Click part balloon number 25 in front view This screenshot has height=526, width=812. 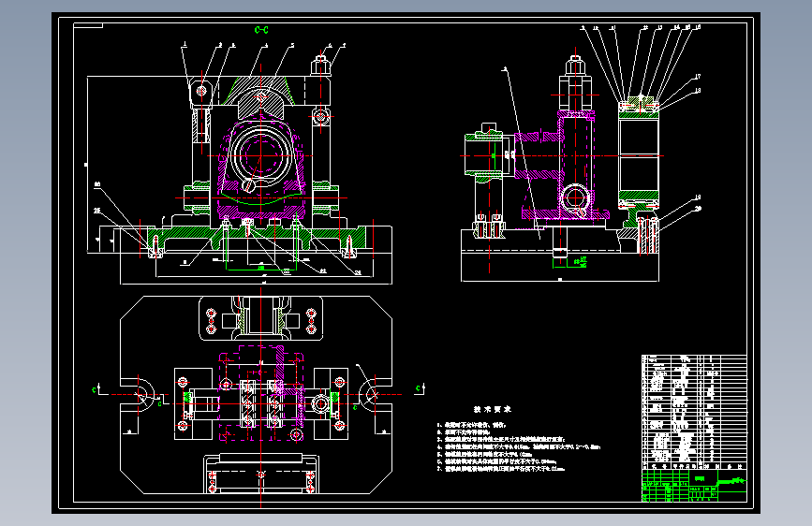[96, 211]
